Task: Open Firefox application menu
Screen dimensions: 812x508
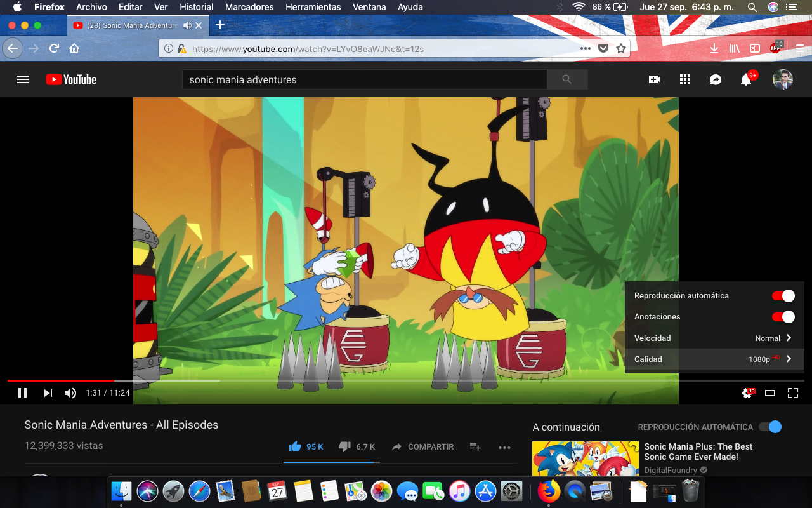Action: click(799, 48)
